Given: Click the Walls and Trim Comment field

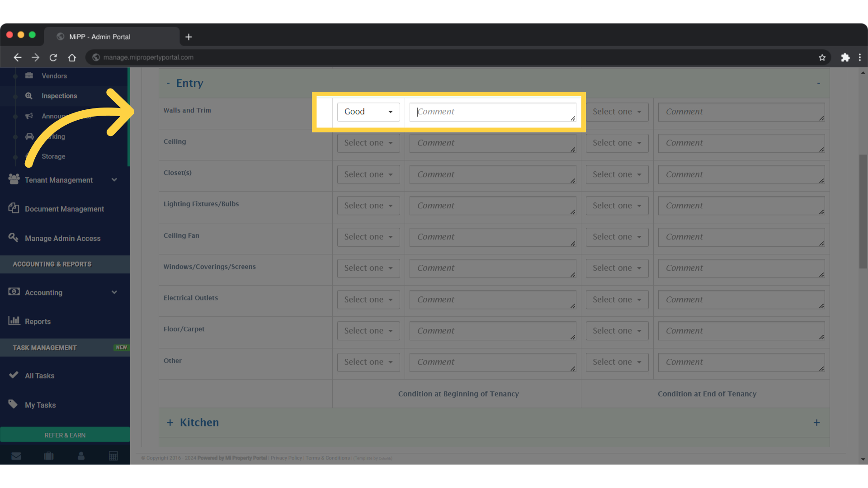Looking at the screenshot, I should [x=492, y=112].
